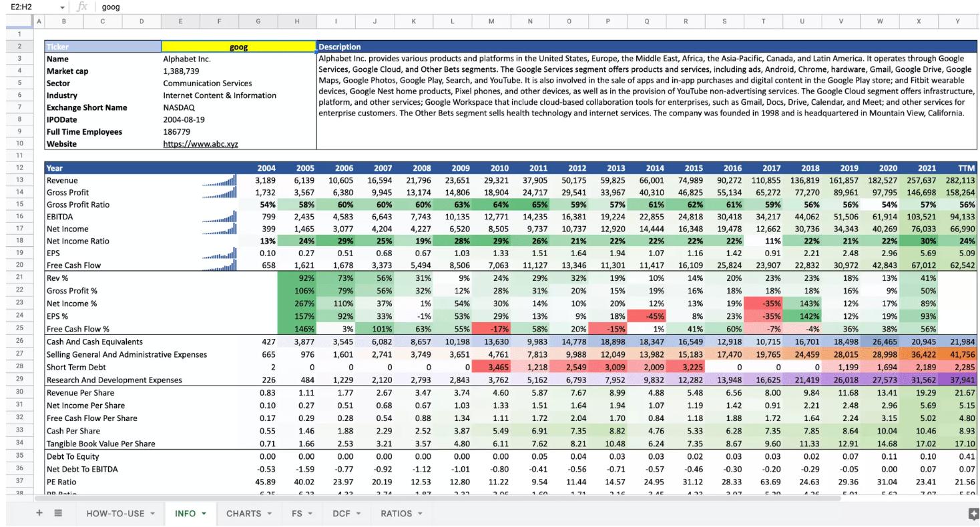The height and width of the screenshot is (527, 980).
Task: Switch to the FS sheet tab
Action: click(297, 514)
